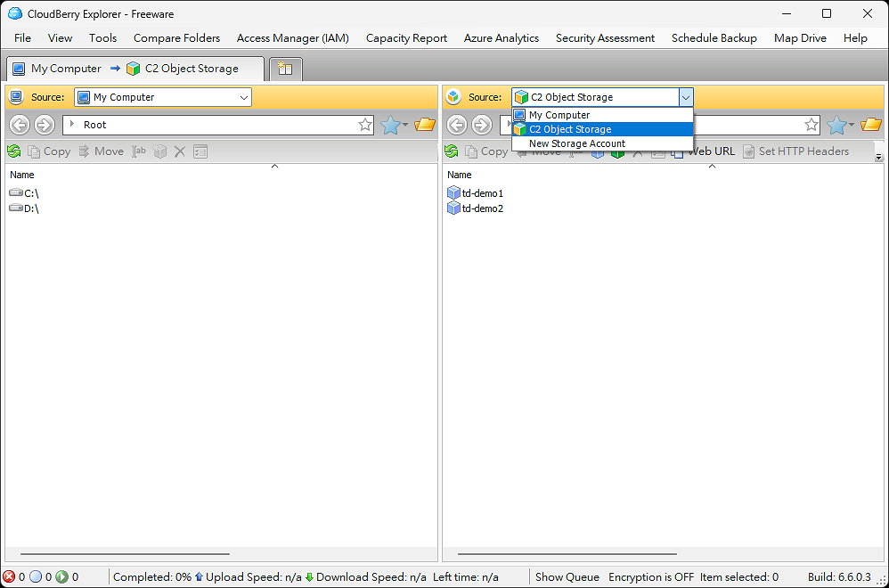Open left pane favorites blue star
Screen dimensions: 889x588
tap(390, 125)
